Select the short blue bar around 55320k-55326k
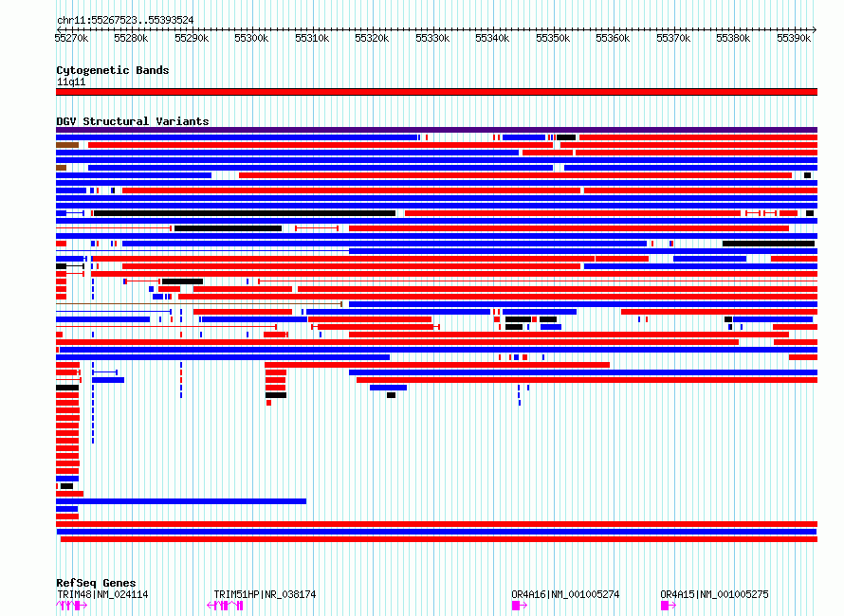This screenshot has width=844, height=616. 388,388
